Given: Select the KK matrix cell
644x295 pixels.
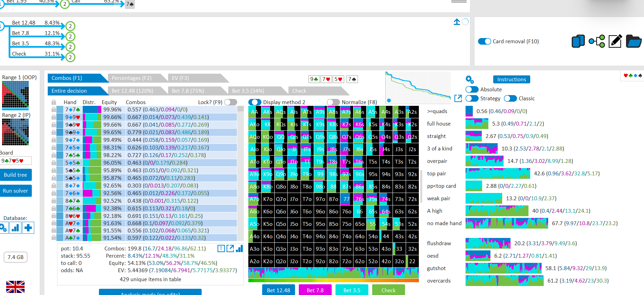Looking at the screenshot, I should click(x=268, y=124).
